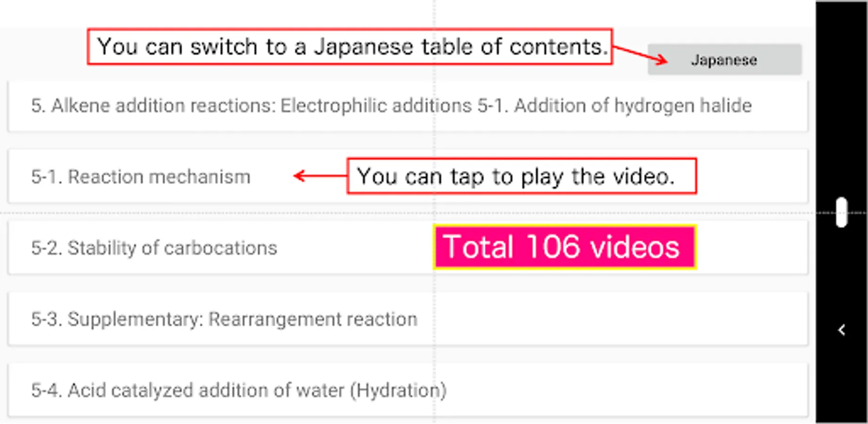Click the white pill handle on black bar
Viewport: 868px width, 424px height.
842,212
